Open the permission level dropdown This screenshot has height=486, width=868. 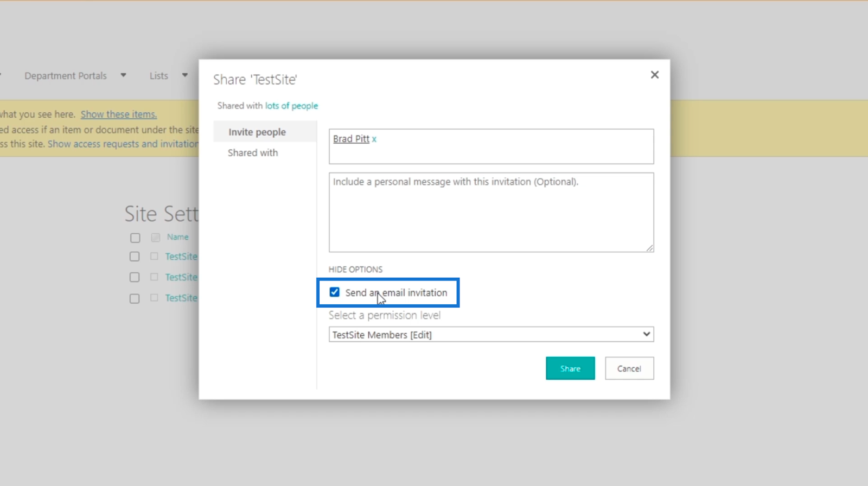491,335
